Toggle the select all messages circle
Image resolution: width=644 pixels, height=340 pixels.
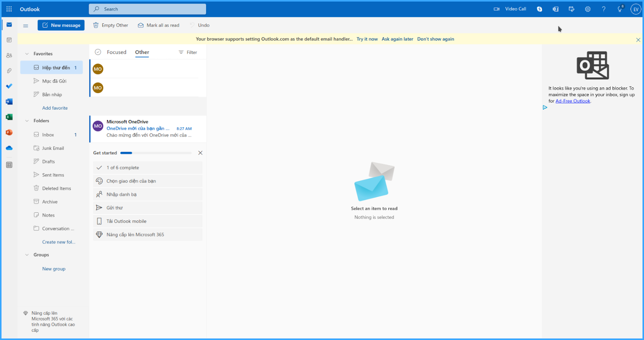pos(98,52)
